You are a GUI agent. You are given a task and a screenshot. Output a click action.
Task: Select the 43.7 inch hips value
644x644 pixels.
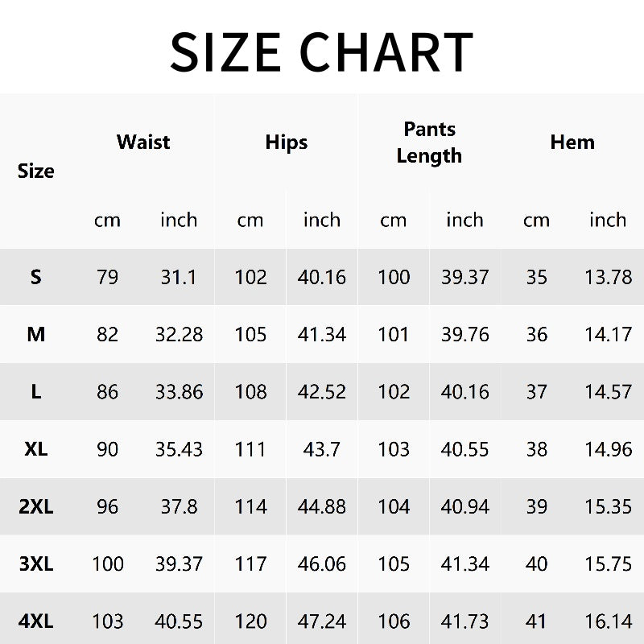click(x=322, y=449)
